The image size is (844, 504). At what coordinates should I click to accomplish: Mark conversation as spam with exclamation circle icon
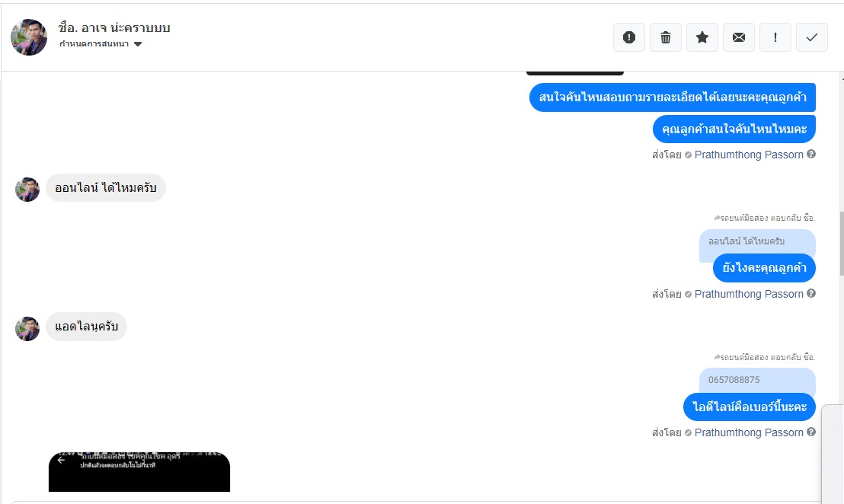pyautogui.click(x=628, y=37)
